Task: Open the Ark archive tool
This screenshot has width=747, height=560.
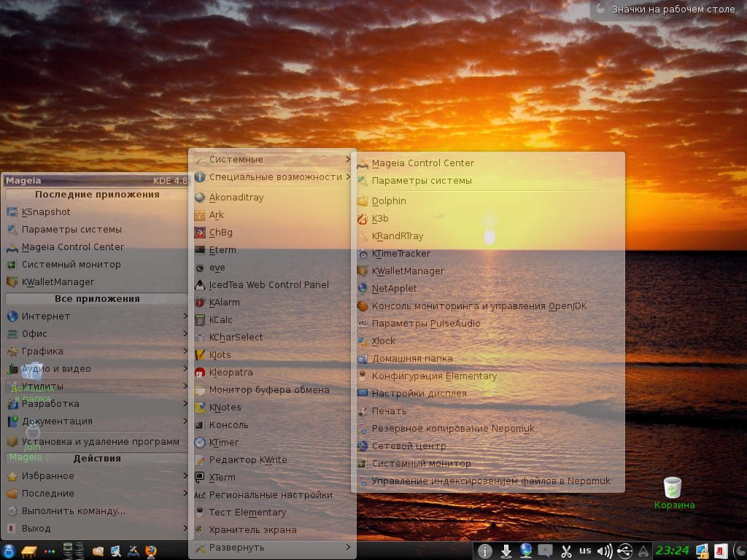Action: click(273, 215)
